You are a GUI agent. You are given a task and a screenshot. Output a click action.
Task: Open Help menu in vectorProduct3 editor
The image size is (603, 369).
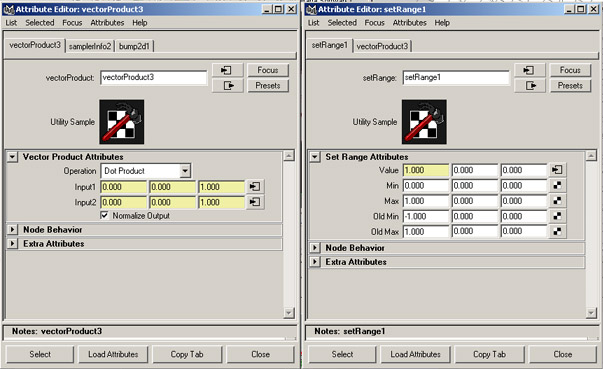tap(140, 23)
